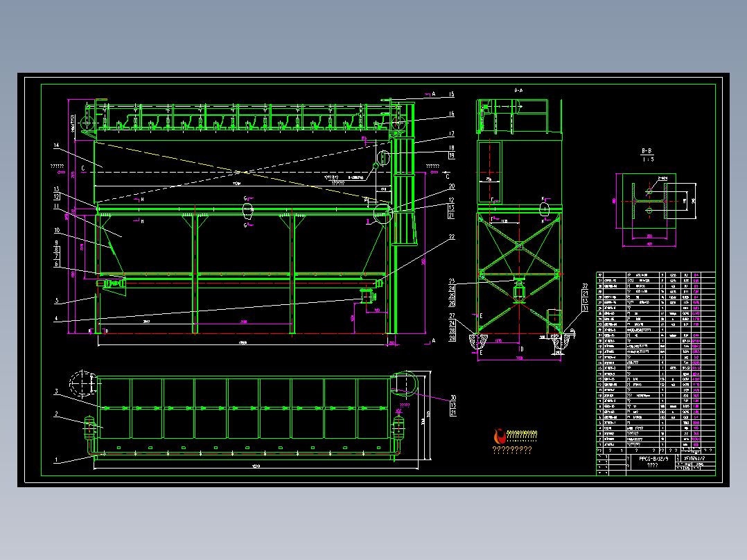Viewport: 747px width, 560px height.
Task: Select boxed callout number 31
Action: click(585, 308)
